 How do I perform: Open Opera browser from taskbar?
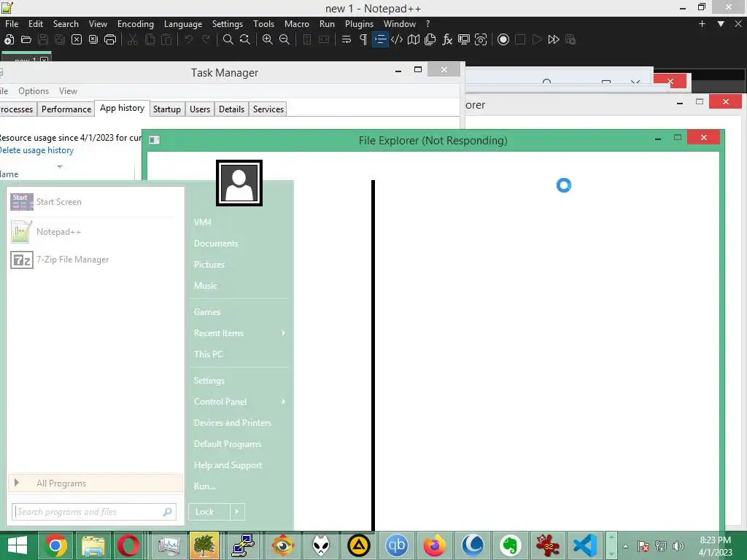point(128,545)
